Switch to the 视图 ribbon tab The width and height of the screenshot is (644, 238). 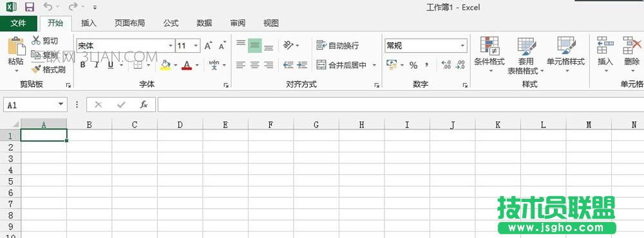270,23
